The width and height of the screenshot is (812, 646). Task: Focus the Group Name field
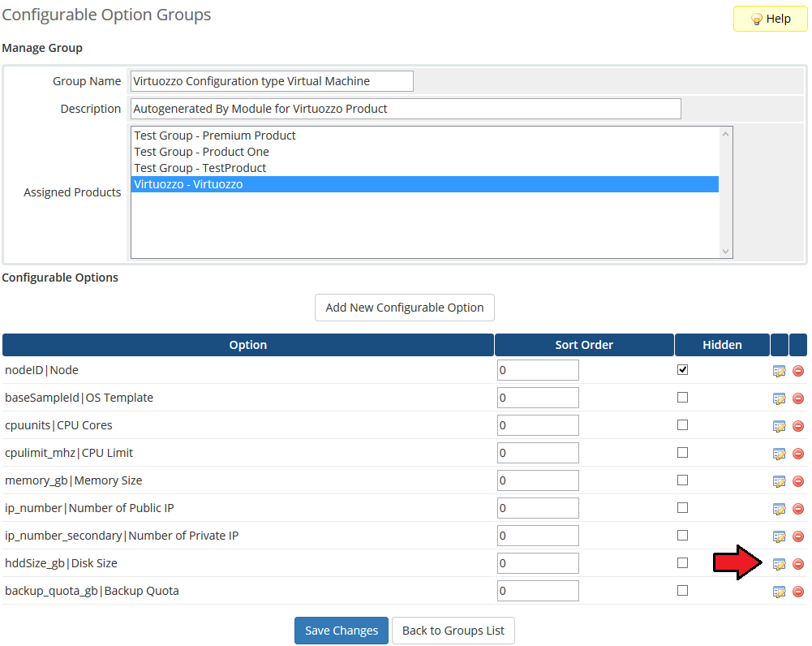(x=272, y=81)
